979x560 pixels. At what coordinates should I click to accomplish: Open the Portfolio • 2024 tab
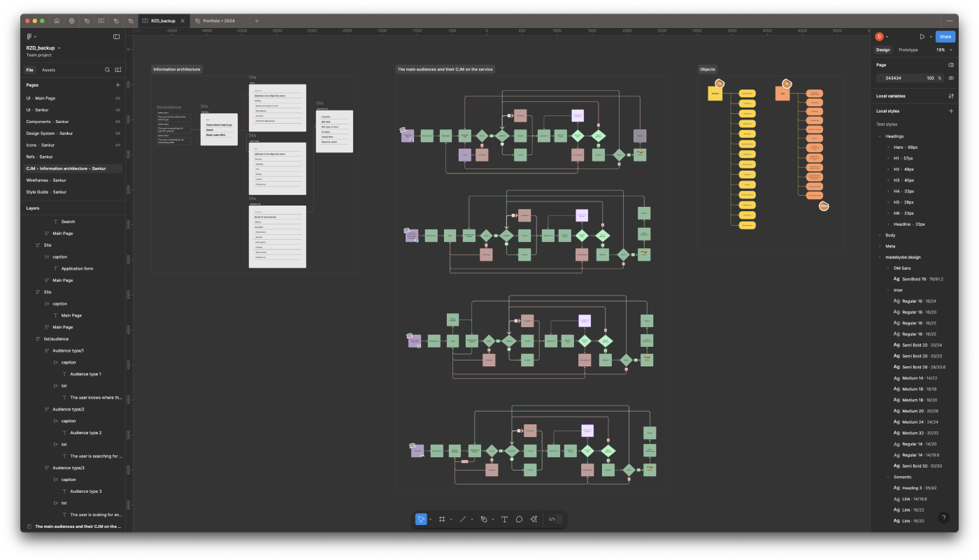tap(219, 20)
